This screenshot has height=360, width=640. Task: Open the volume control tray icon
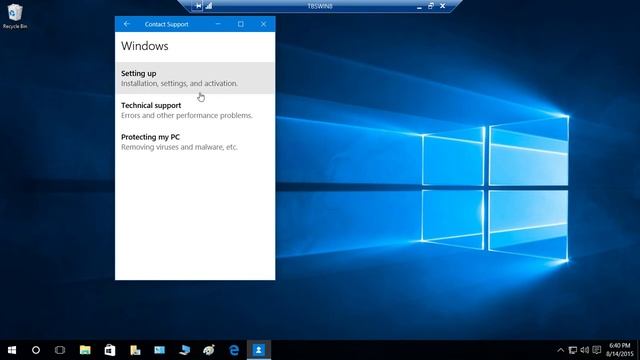[x=584, y=350]
